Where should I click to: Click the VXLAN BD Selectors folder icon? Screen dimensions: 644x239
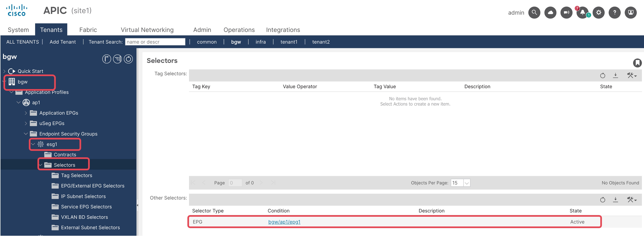[55, 217]
